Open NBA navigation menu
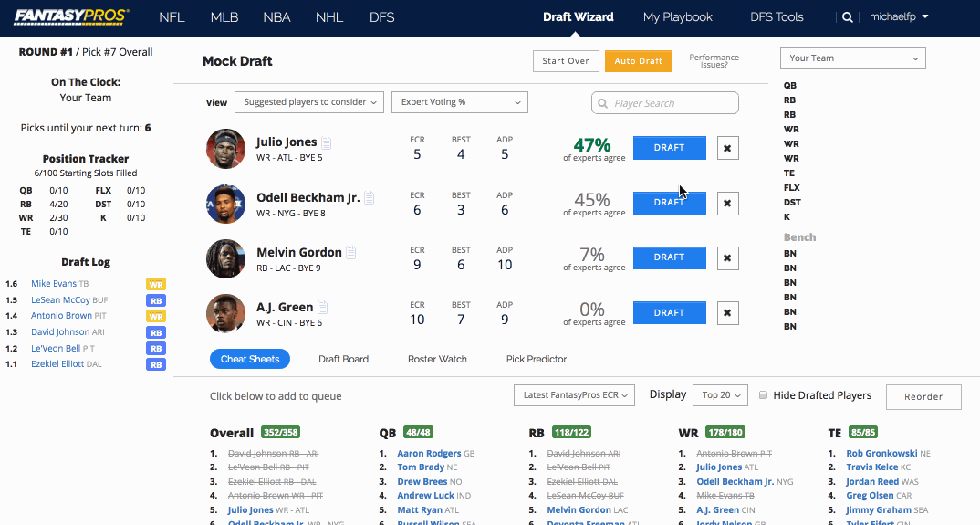Screen dimensions: 980x525 coord(276,17)
